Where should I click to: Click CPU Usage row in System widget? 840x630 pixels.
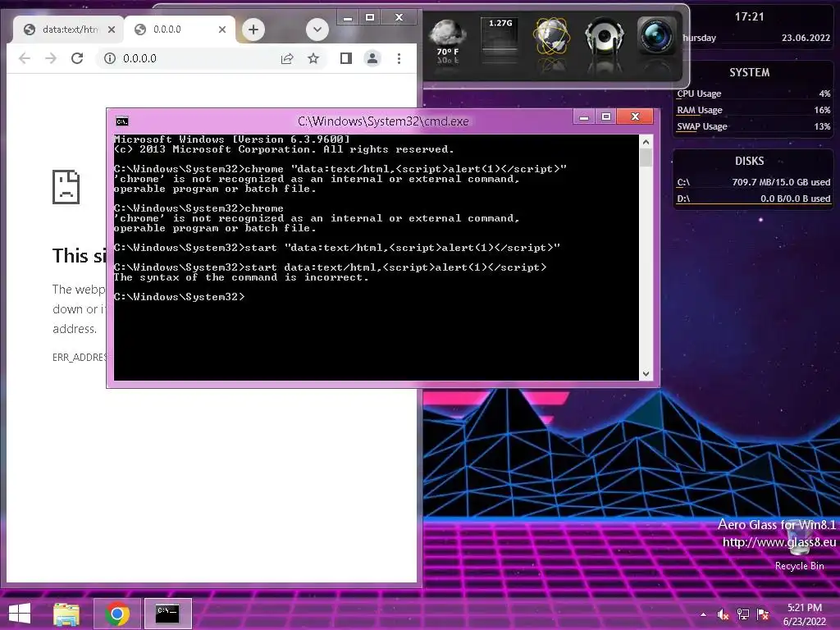[x=753, y=94]
